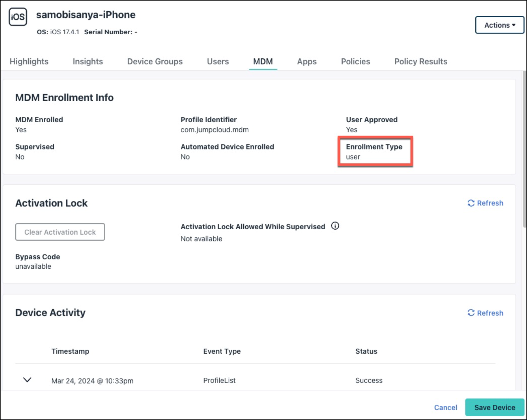
Task: Open the Actions dropdown menu
Action: click(499, 25)
